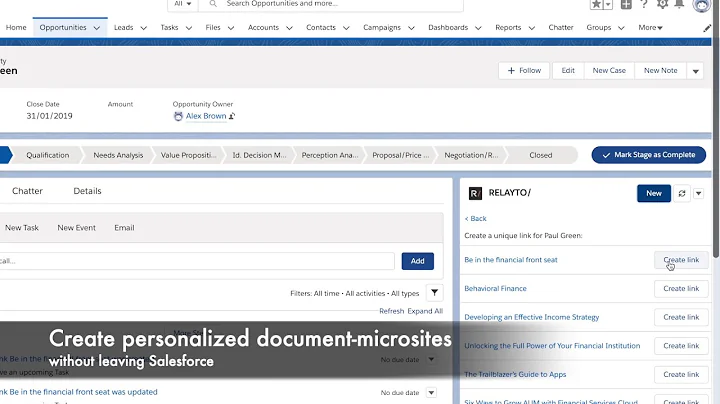Switch to the Details tab
This screenshot has width=720, height=404.
tap(87, 191)
